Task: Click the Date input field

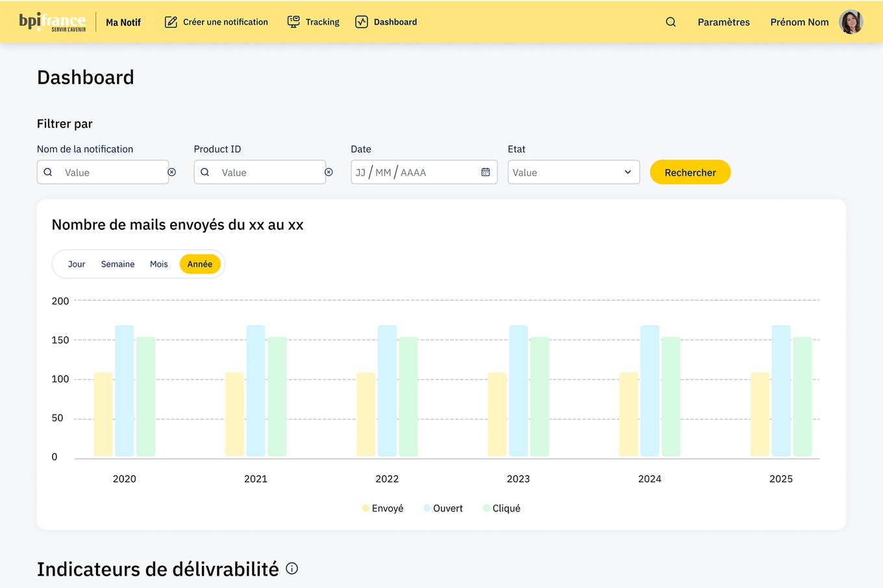Action: coord(424,172)
